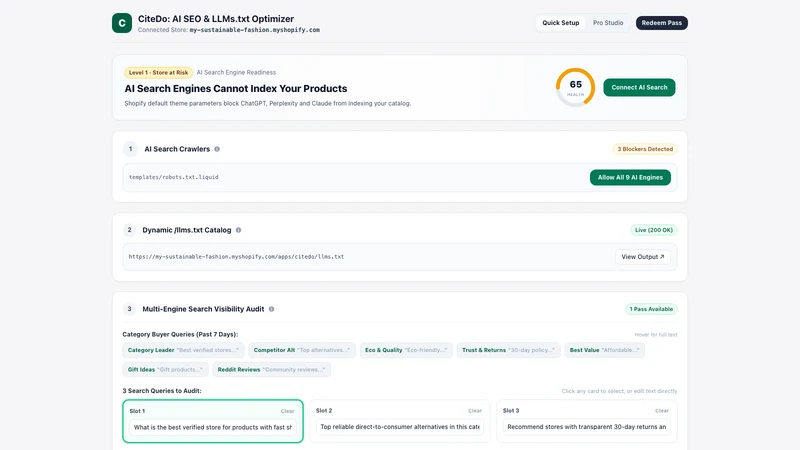This screenshot has height=450, width=800.
Task: Select the Trust & Returns query chip
Action: (x=508, y=350)
